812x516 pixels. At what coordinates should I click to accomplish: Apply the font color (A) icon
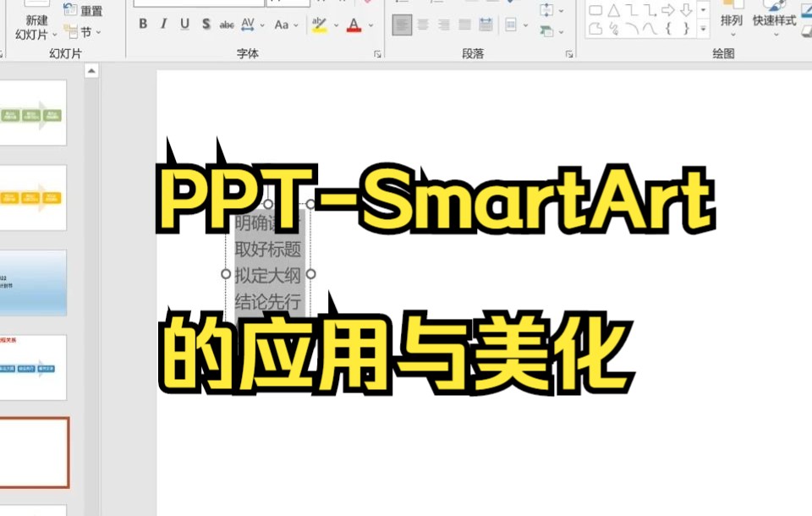[x=354, y=25]
